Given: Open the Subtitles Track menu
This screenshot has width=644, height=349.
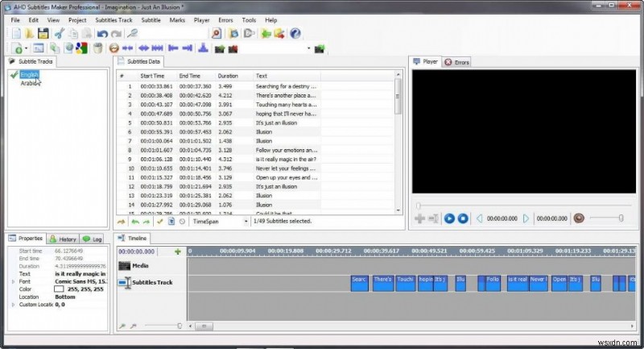Looking at the screenshot, I should click(x=114, y=19).
